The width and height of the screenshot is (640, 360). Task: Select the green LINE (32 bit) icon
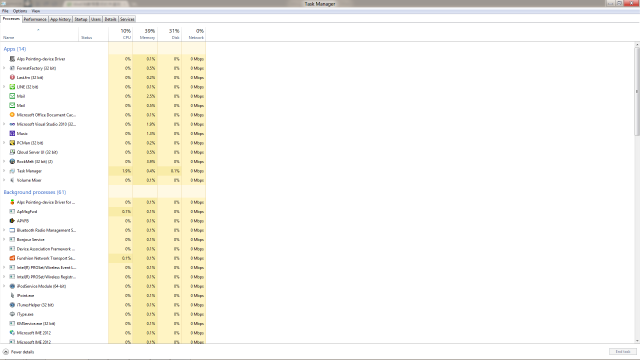(x=12, y=87)
